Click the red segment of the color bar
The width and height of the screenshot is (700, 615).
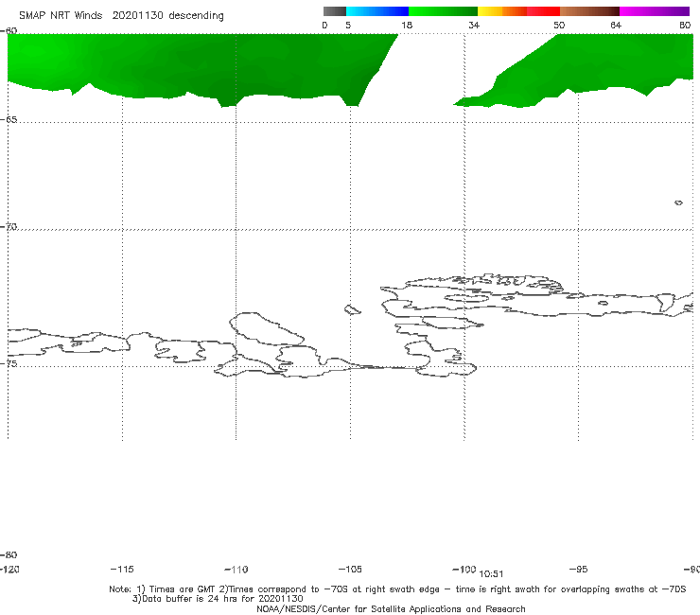coord(543,11)
